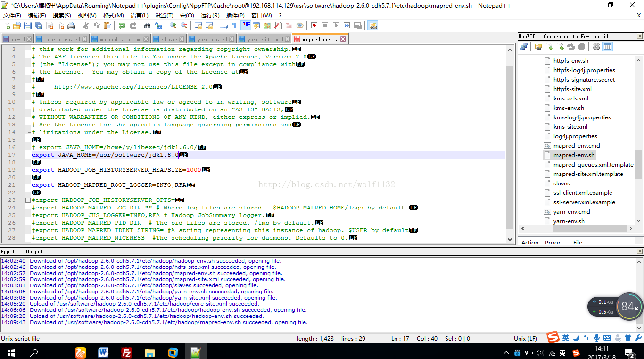Click the Open file toolbar icon
The image size is (644, 359).
click(x=17, y=25)
